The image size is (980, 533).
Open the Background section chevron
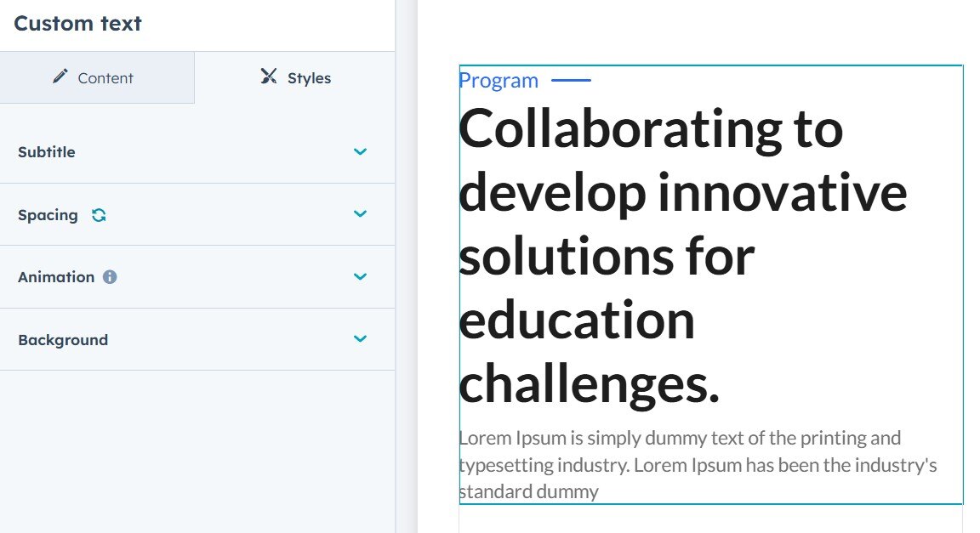pos(360,339)
